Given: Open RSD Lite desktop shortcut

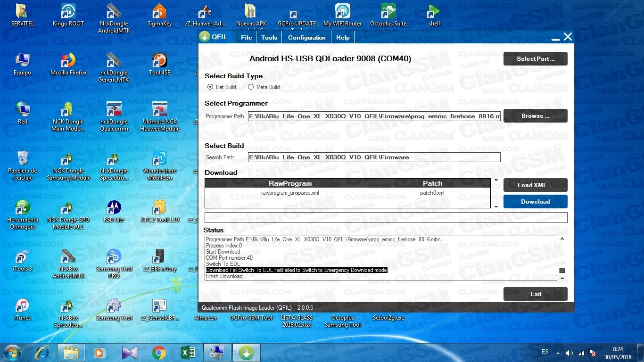Looking at the screenshot, I should pos(114,211).
